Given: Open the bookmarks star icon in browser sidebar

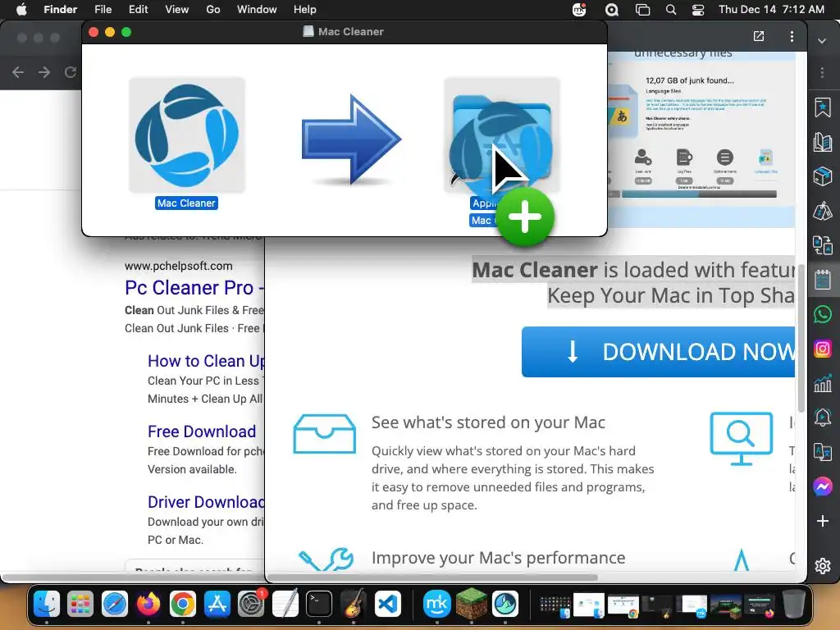Looking at the screenshot, I should coord(822,107).
